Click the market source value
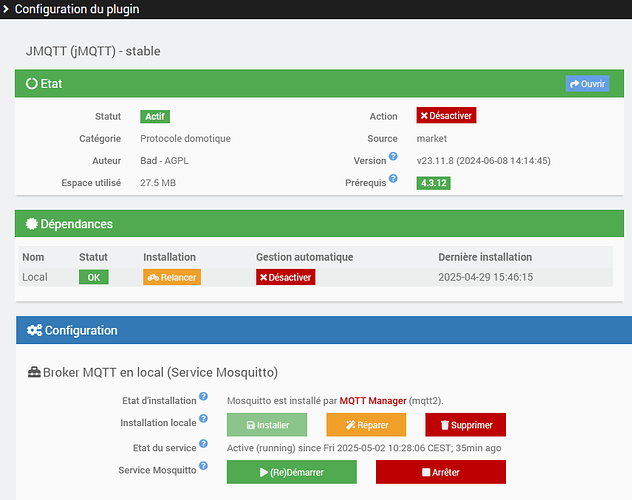Screen dimensions: 632x500 [432, 139]
